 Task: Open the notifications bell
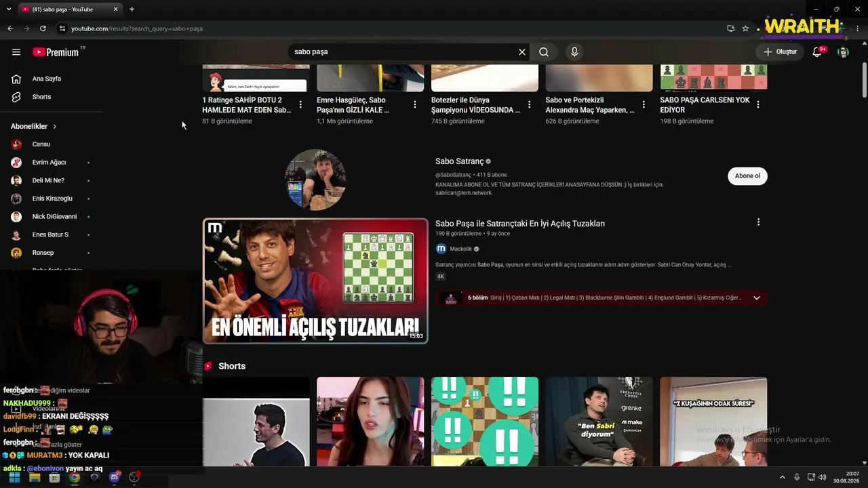click(x=817, y=52)
